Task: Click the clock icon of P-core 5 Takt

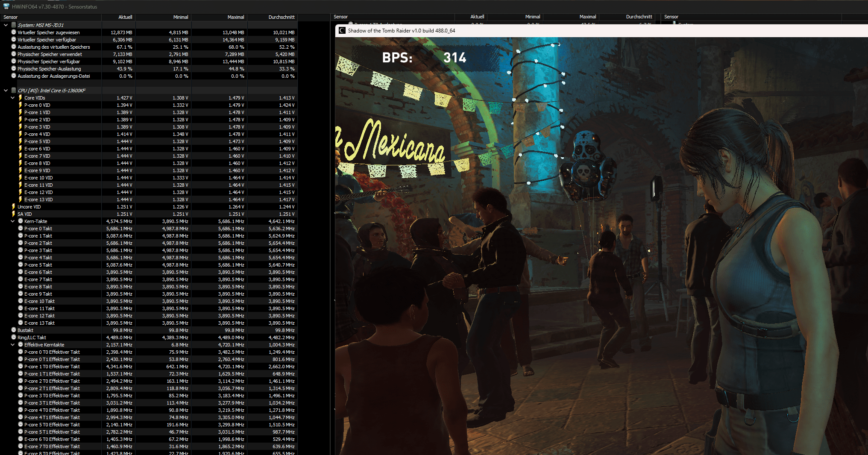Action: point(20,264)
